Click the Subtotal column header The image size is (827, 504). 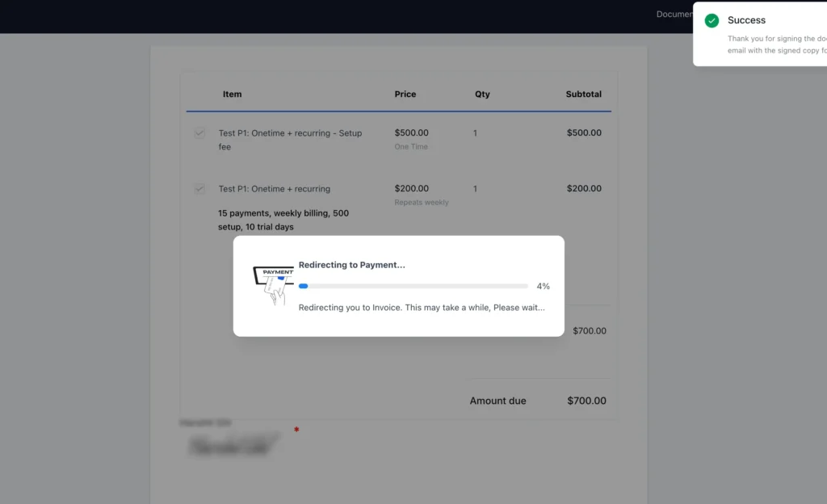tap(583, 94)
